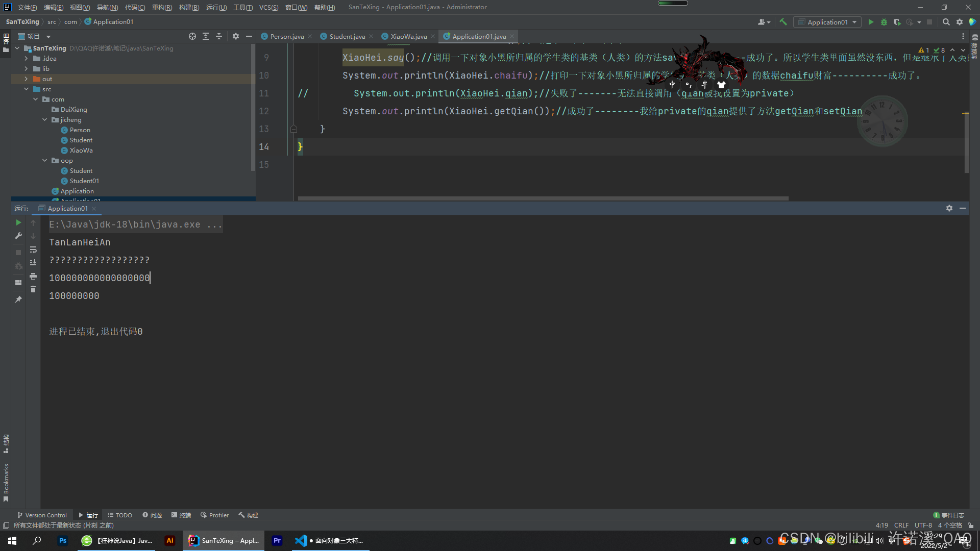This screenshot has height=551, width=980.
Task: Expand the out folder in project tree
Action: (x=26, y=79)
